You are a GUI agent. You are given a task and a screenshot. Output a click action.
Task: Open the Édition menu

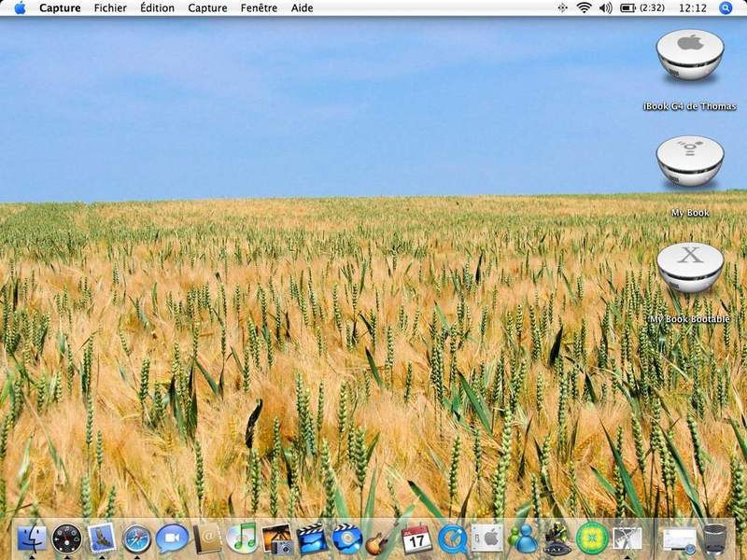157,8
